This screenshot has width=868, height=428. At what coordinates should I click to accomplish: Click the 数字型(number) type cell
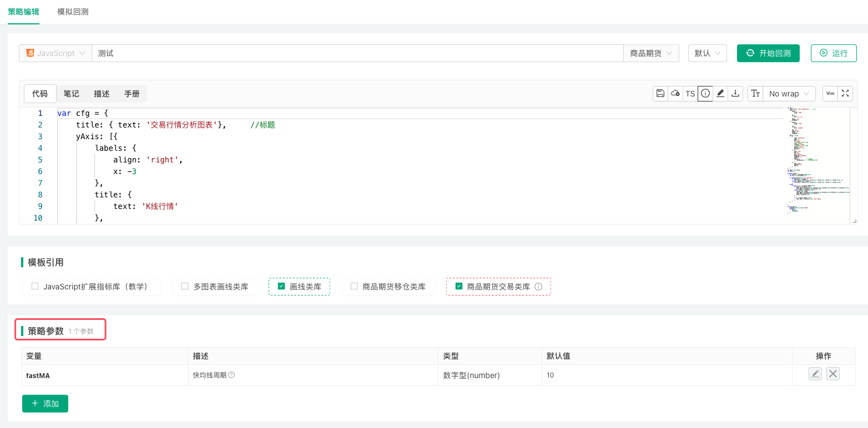[490, 375]
